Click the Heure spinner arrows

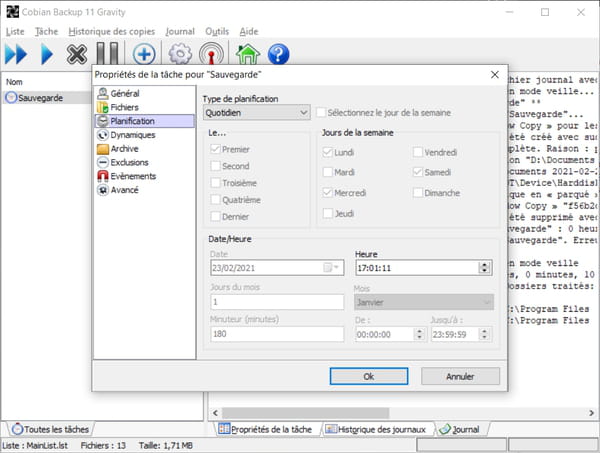(484, 268)
